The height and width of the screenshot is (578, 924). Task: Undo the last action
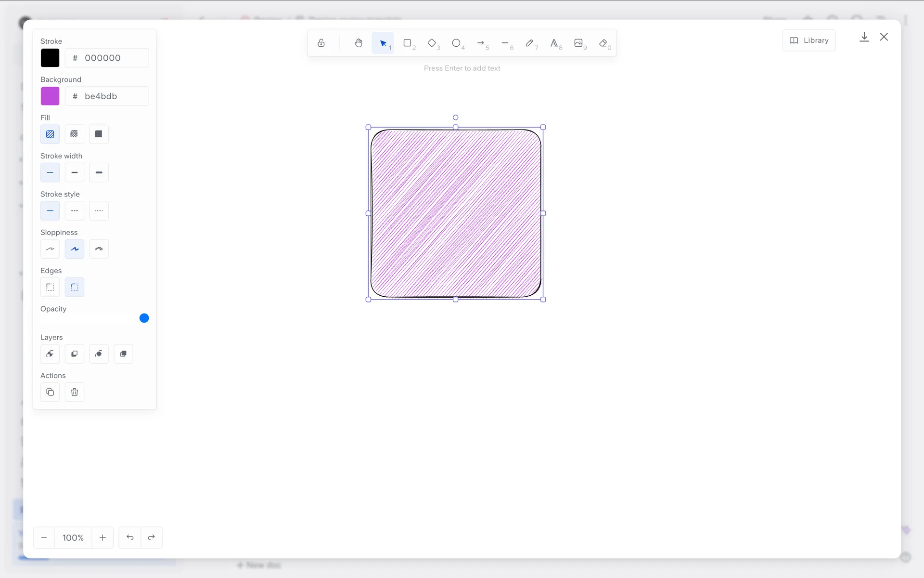coord(130,538)
